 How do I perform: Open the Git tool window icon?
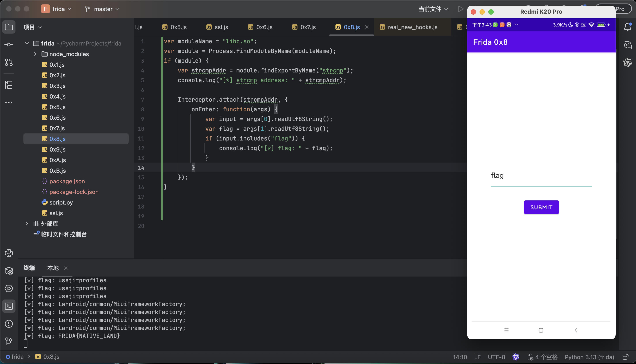(x=9, y=341)
